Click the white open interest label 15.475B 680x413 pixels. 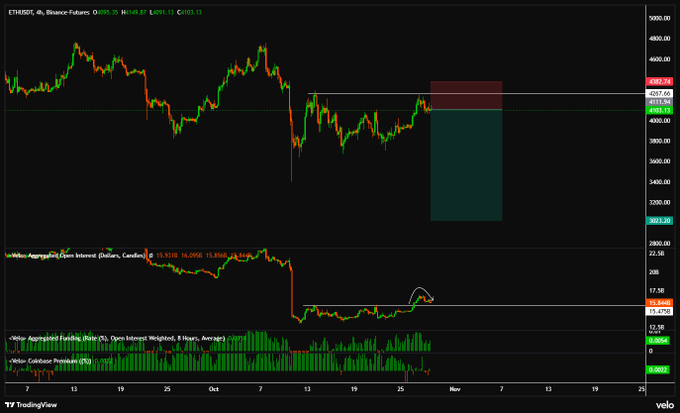[659, 311]
